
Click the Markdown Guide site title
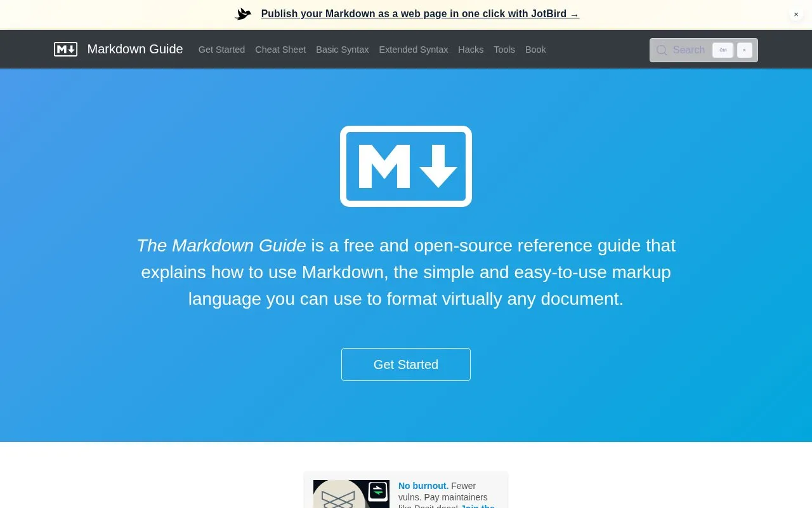135,49
